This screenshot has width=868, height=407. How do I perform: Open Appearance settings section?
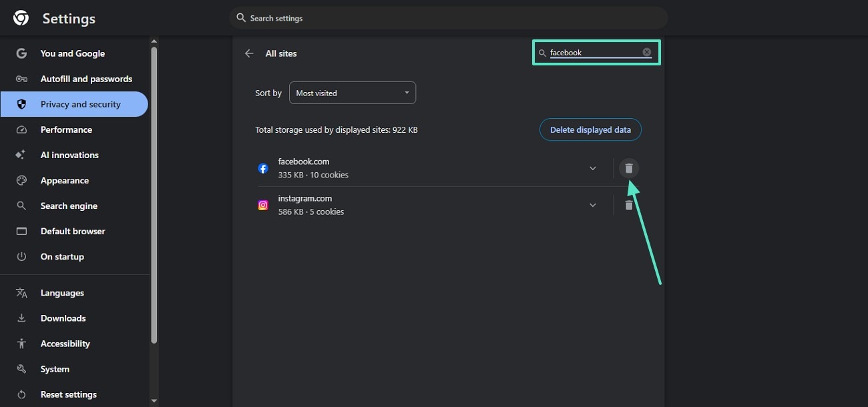(x=64, y=180)
